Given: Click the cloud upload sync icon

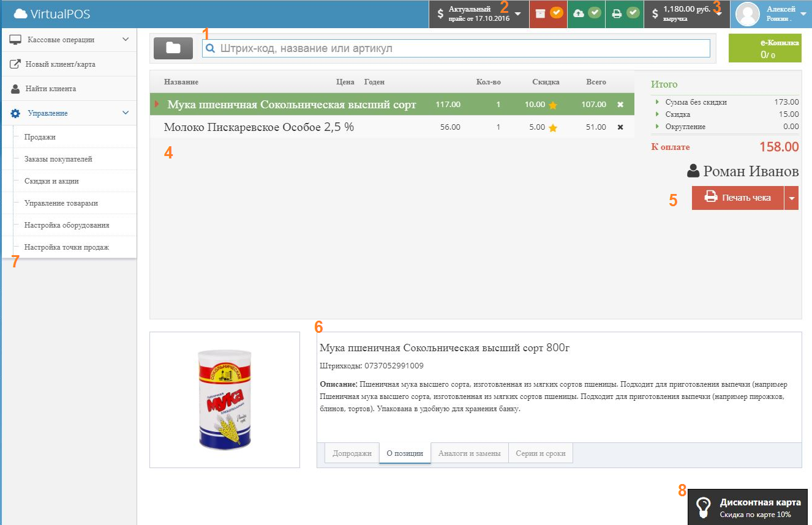Looking at the screenshot, I should (579, 13).
